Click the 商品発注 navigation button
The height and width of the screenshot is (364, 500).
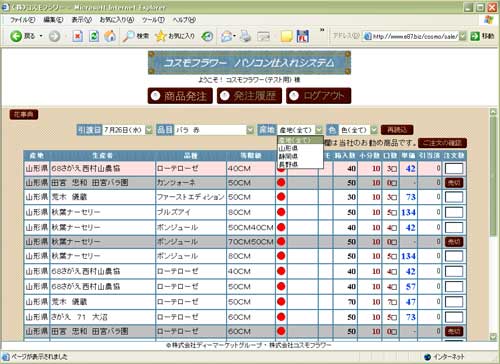tap(180, 96)
